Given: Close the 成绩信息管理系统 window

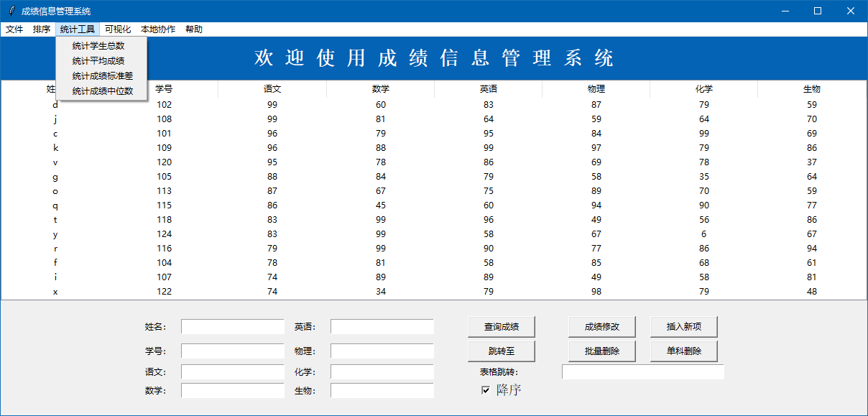Looking at the screenshot, I should coord(851,11).
